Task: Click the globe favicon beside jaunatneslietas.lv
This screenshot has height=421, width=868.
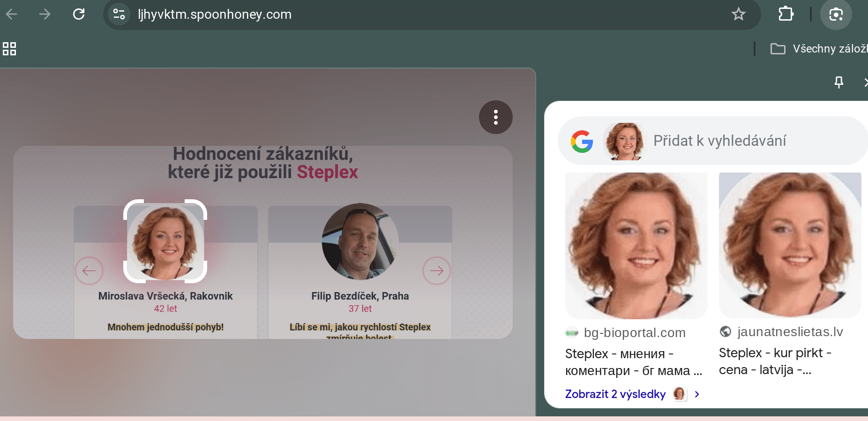Action: 726,332
